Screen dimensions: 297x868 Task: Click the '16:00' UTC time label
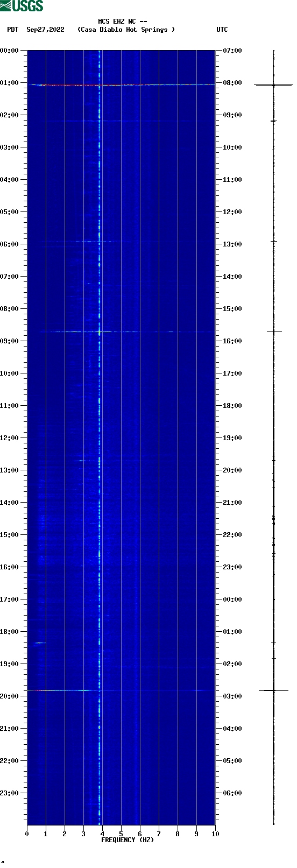(x=232, y=341)
